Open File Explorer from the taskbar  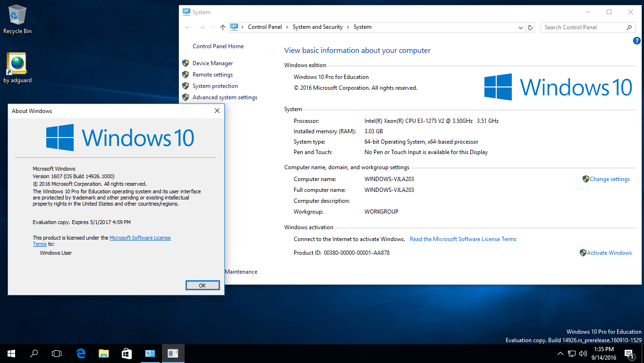click(x=103, y=353)
